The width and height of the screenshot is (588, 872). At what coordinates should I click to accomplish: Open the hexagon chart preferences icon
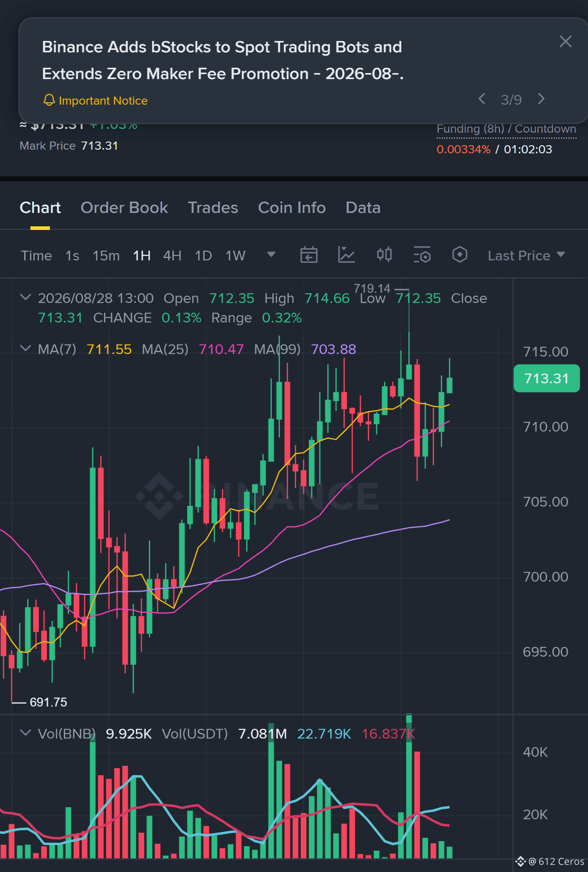[x=459, y=255]
